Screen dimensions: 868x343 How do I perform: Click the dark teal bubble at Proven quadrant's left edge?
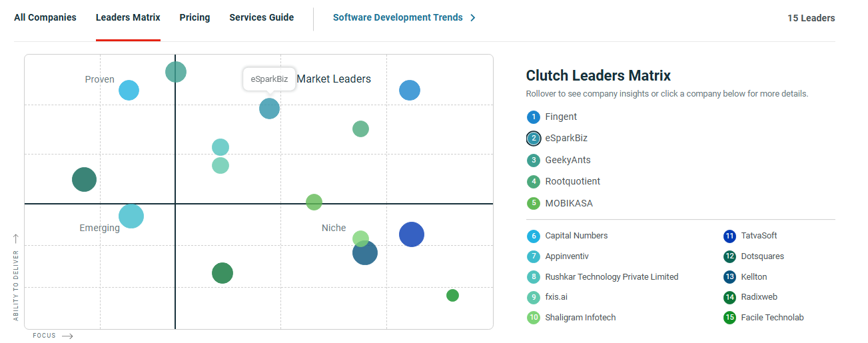[84, 179]
